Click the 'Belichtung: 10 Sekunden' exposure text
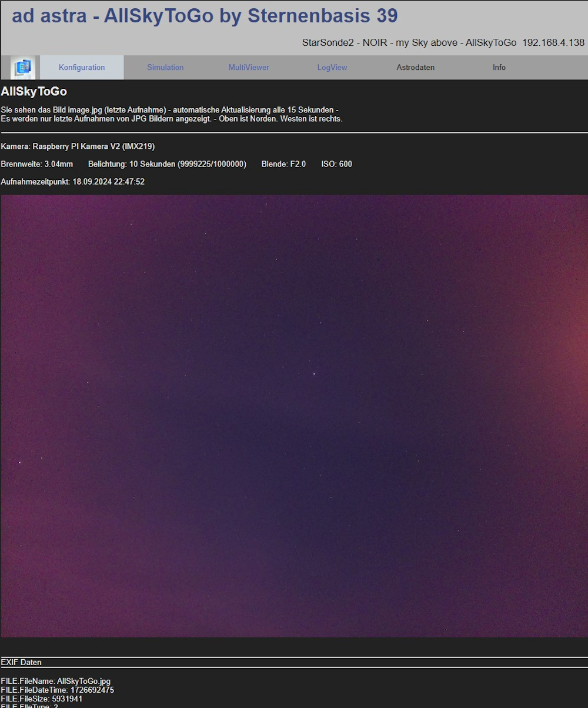Screen dimensions: 588x708 point(167,164)
